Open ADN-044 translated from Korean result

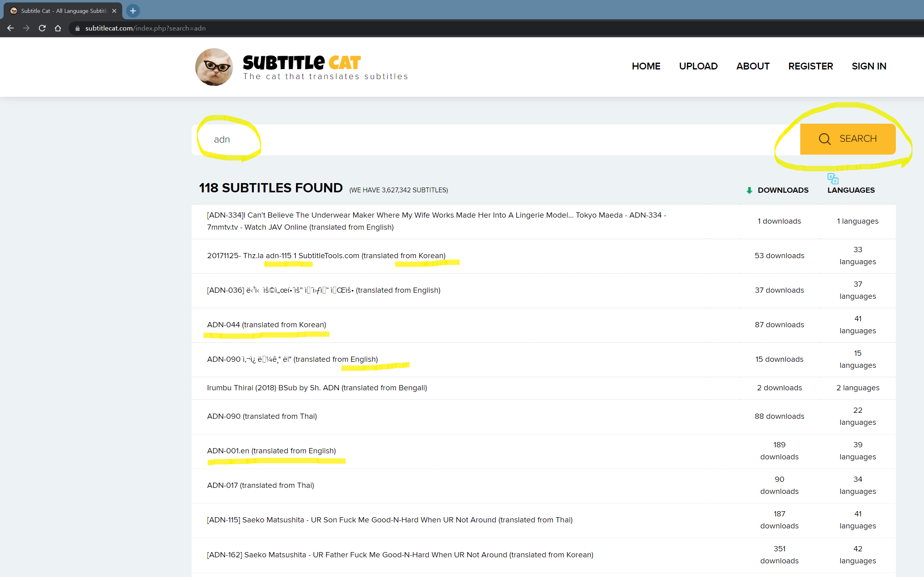[266, 324]
